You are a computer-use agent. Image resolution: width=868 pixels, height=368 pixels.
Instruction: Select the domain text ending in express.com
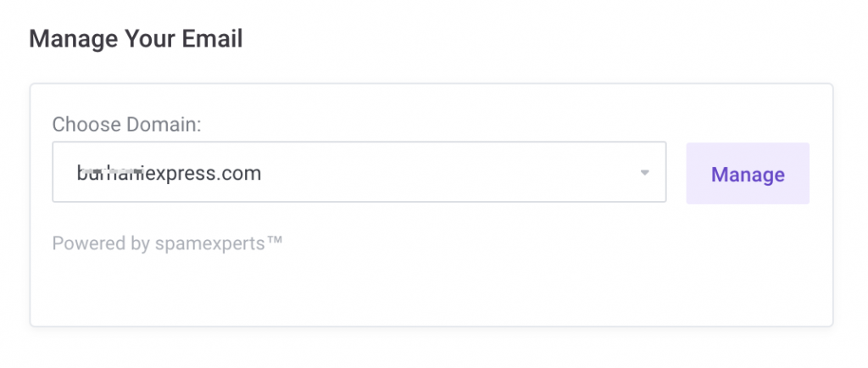point(169,174)
